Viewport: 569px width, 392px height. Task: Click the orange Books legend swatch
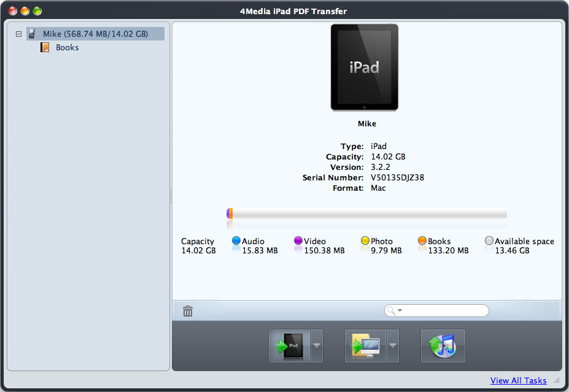click(422, 241)
